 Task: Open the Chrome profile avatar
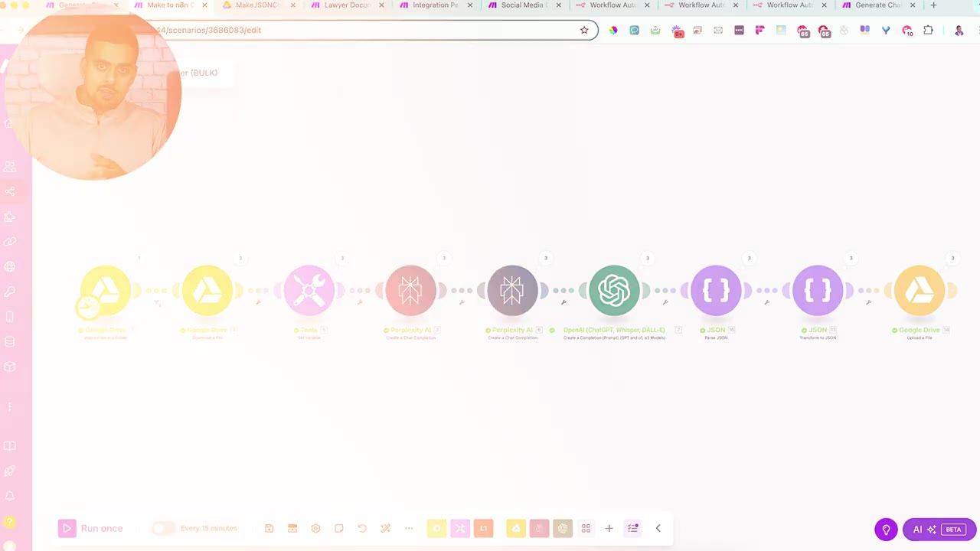pyautogui.click(x=959, y=30)
